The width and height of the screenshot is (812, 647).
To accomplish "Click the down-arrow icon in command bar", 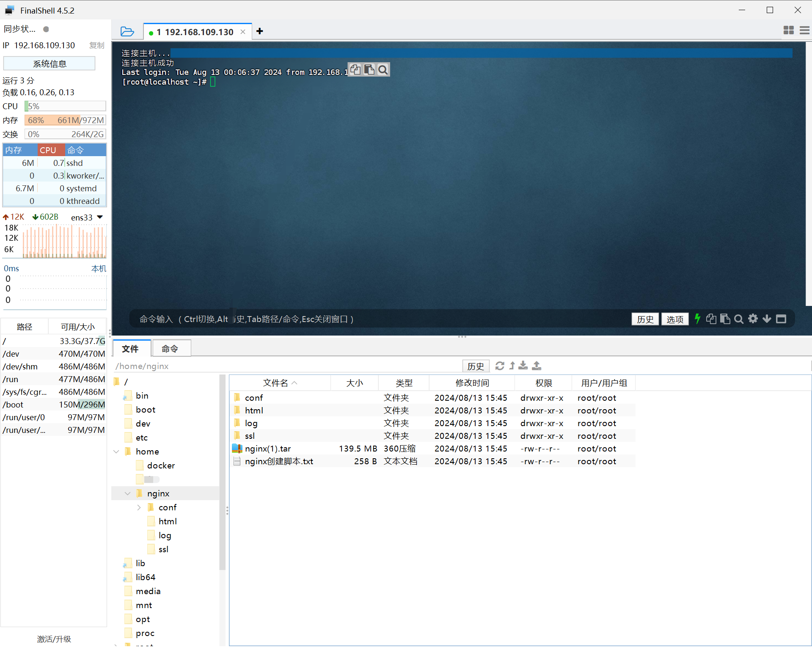I will (x=767, y=319).
